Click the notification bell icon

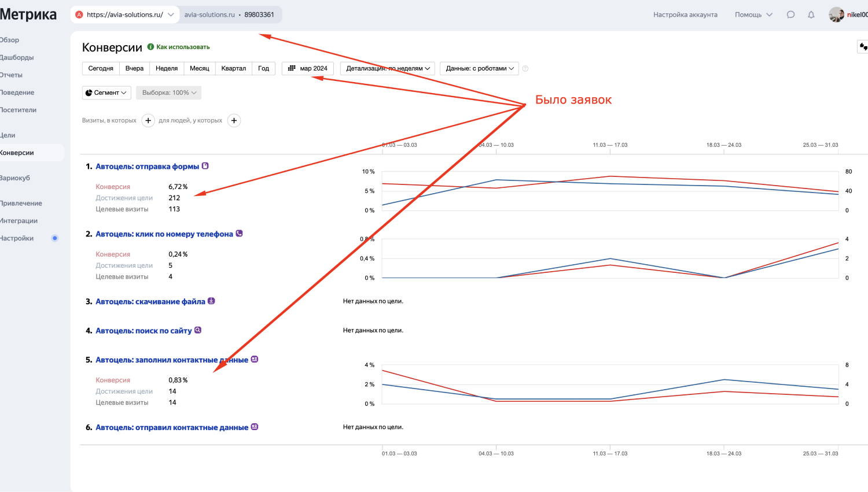point(811,15)
